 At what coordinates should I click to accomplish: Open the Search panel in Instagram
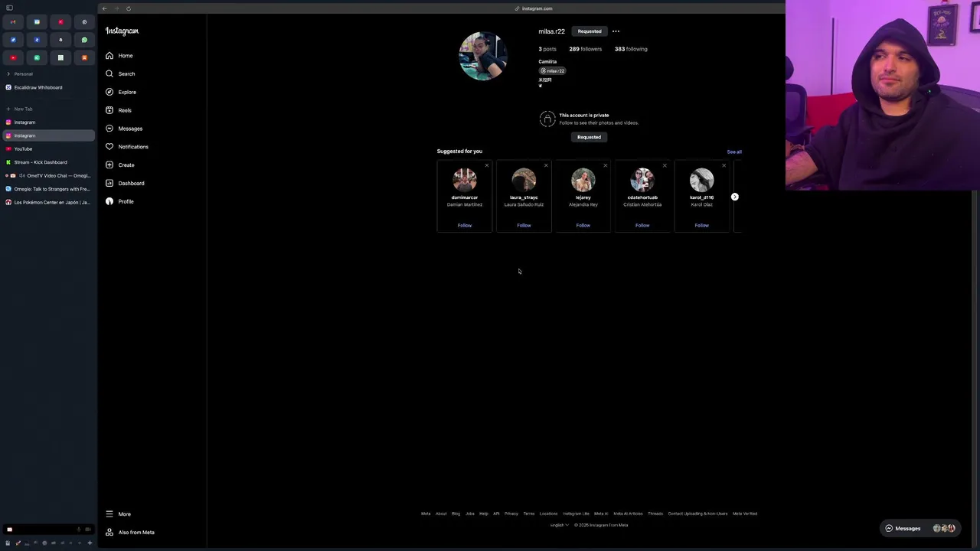tap(120, 74)
